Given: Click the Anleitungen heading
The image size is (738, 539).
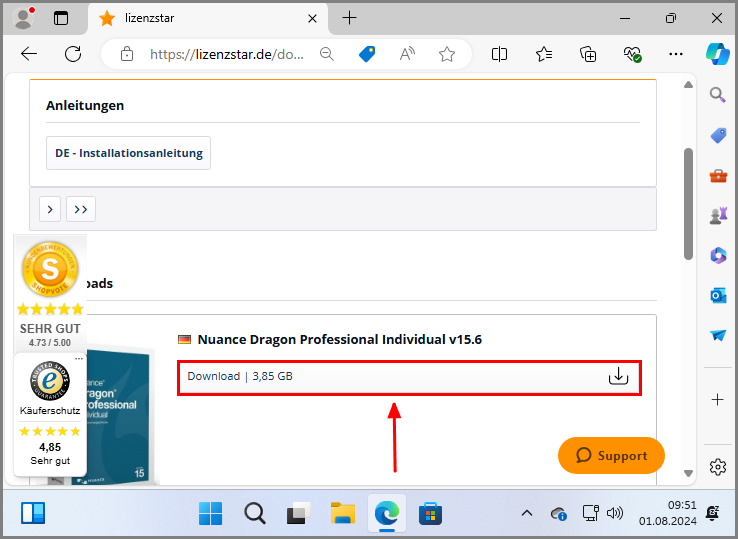Looking at the screenshot, I should pyautogui.click(x=85, y=105).
